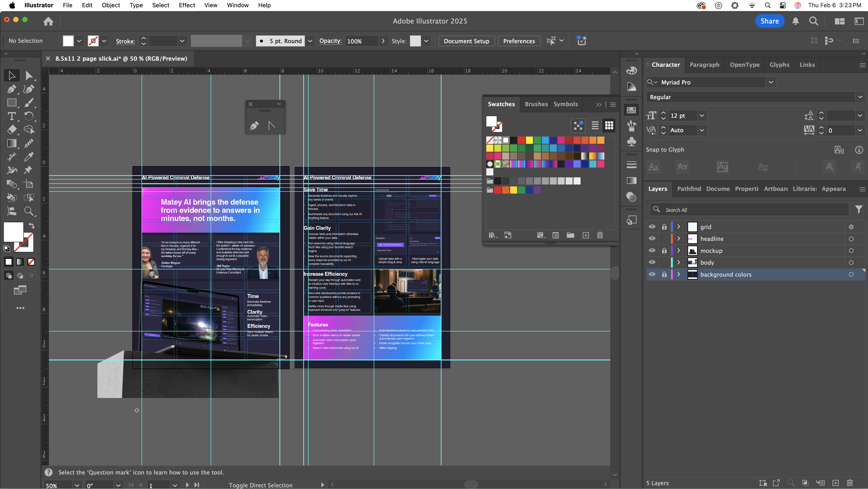
Task: Click the Preferences button
Action: pos(519,41)
